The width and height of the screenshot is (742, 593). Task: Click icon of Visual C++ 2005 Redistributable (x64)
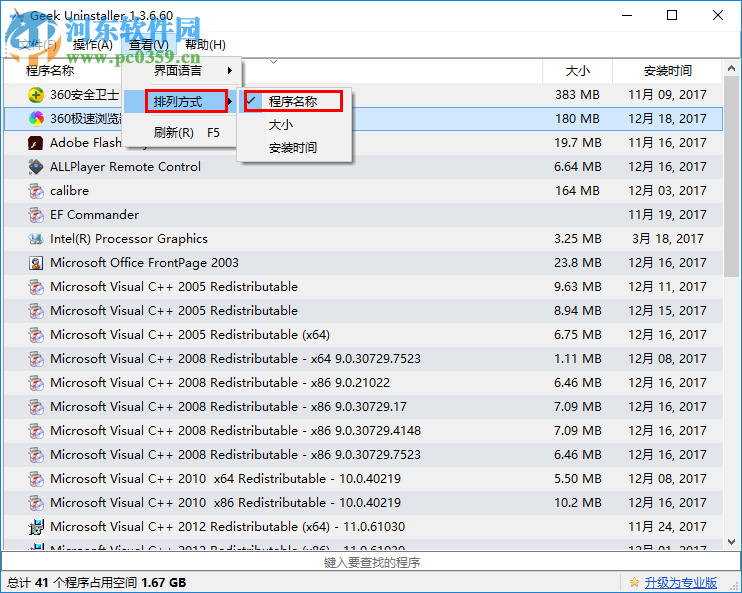tap(36, 335)
